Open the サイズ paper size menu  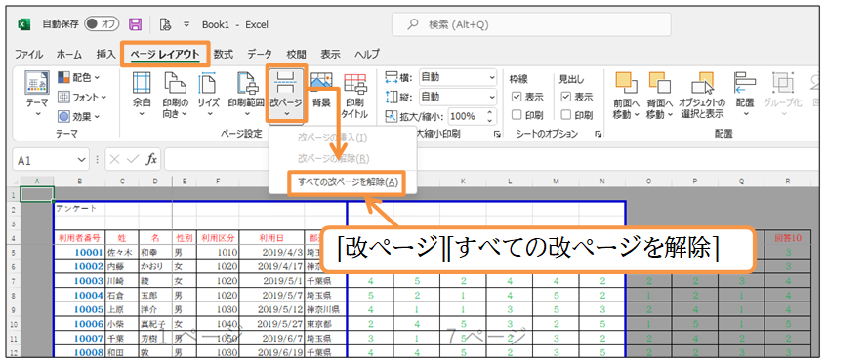[209, 94]
